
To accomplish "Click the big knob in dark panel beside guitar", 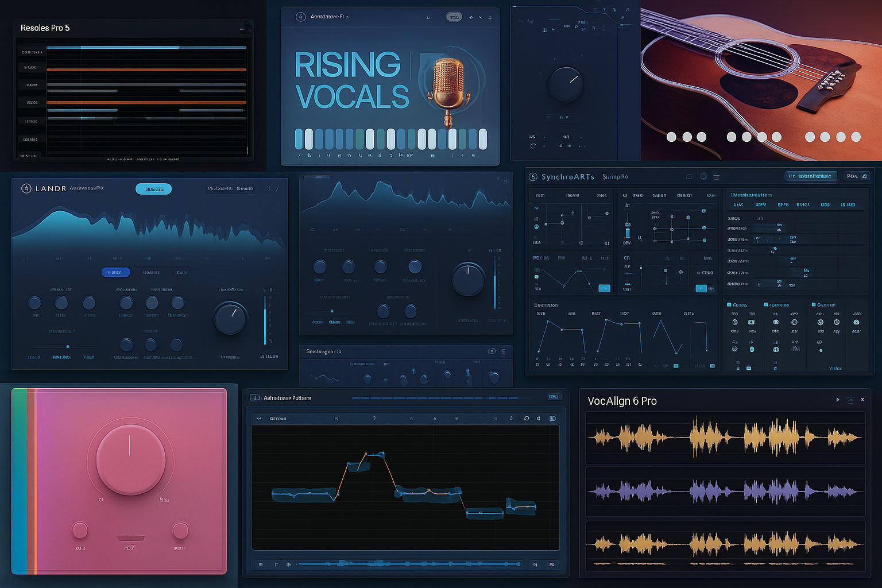I will coord(566,84).
